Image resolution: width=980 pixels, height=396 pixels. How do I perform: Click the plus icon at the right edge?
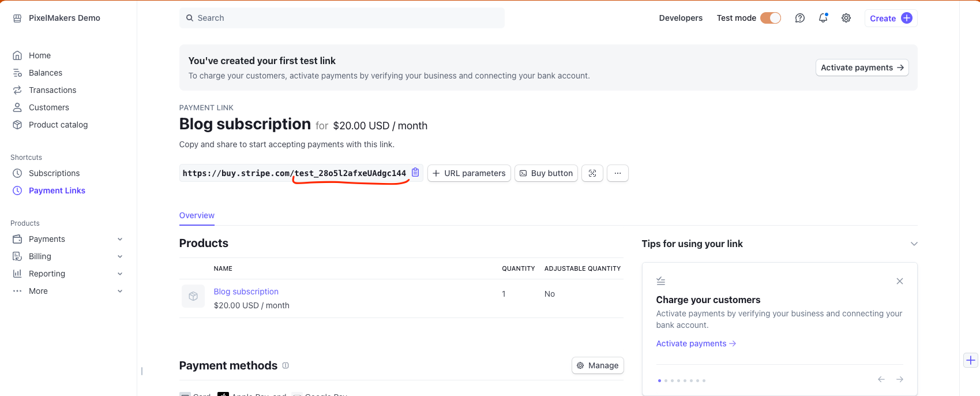tap(971, 360)
